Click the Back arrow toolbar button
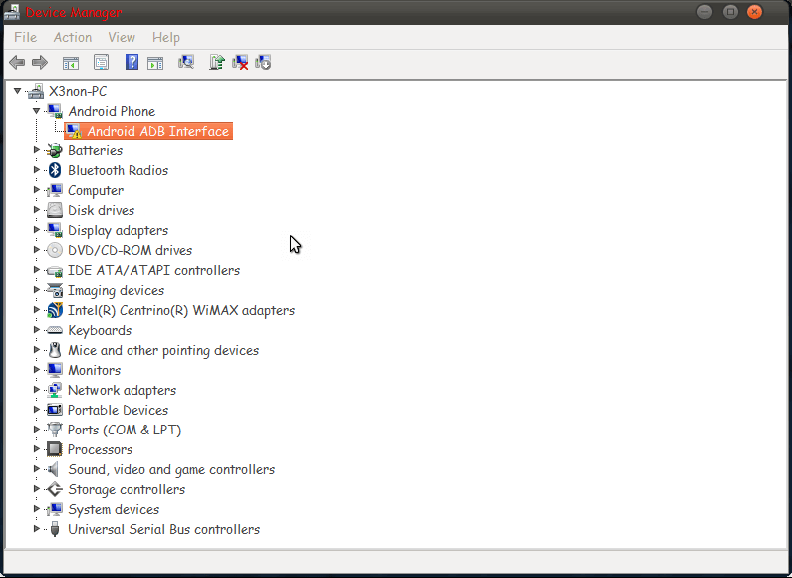This screenshot has height=578, width=792. point(17,63)
